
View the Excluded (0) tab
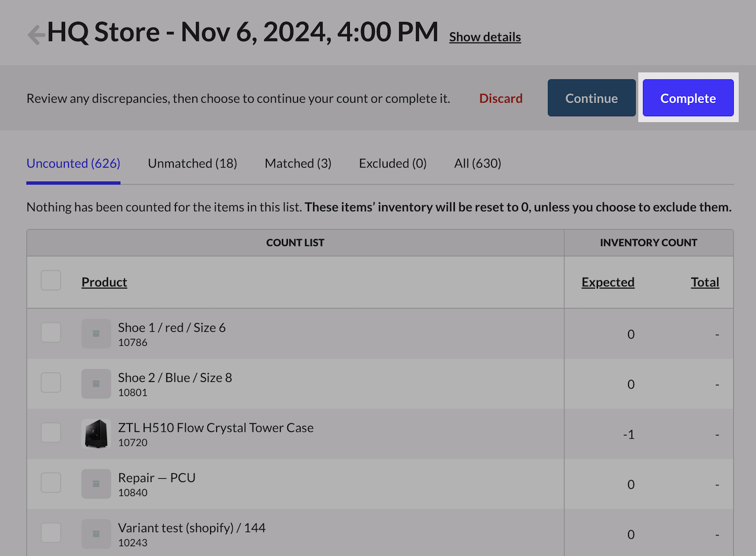click(393, 163)
